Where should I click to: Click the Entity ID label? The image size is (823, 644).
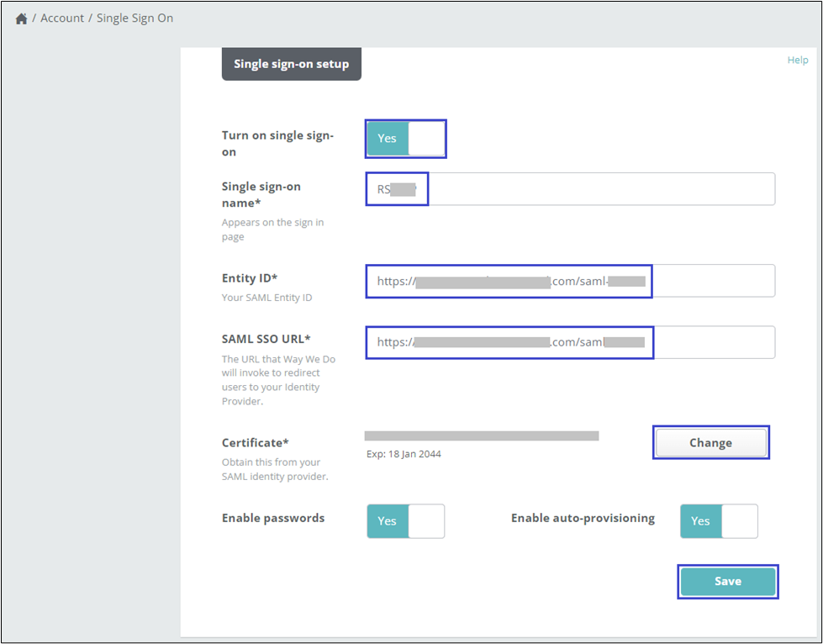coord(250,277)
